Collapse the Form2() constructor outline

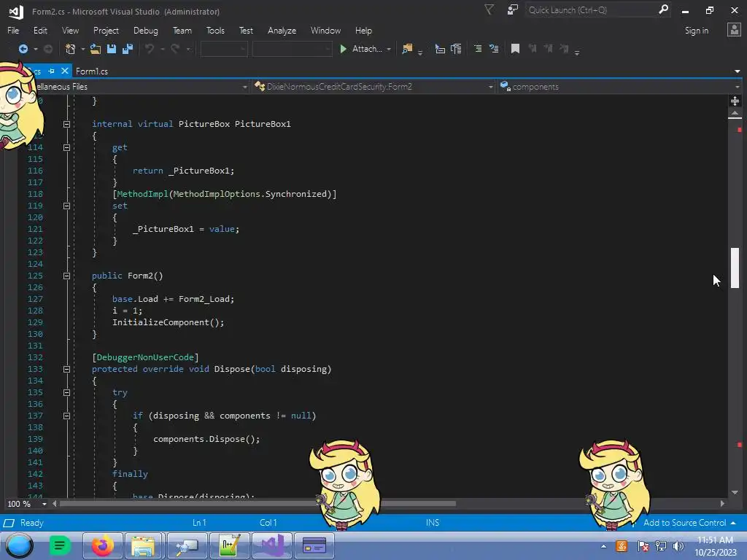tap(66, 276)
